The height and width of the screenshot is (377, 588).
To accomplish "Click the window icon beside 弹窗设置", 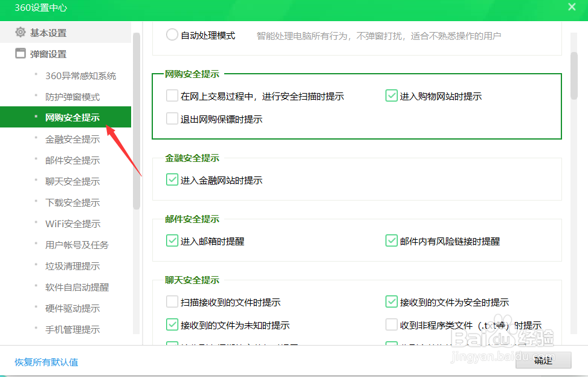I will click(21, 54).
